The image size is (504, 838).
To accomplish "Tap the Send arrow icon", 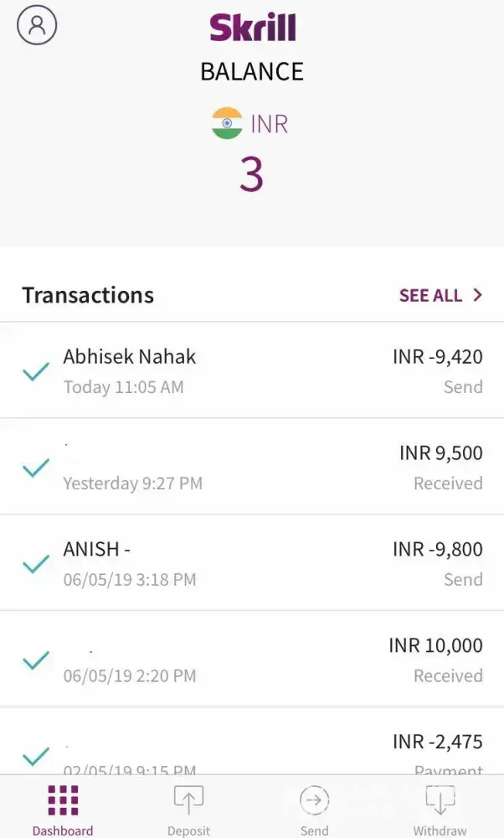I will [314, 801].
